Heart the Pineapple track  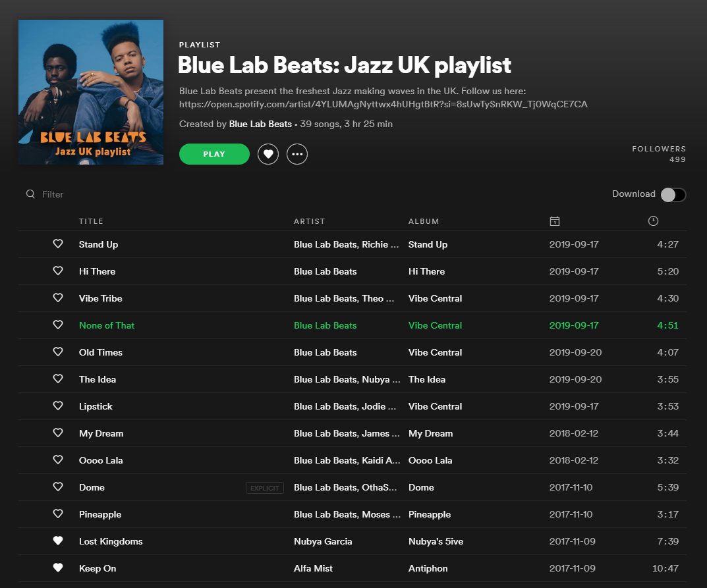(x=58, y=514)
